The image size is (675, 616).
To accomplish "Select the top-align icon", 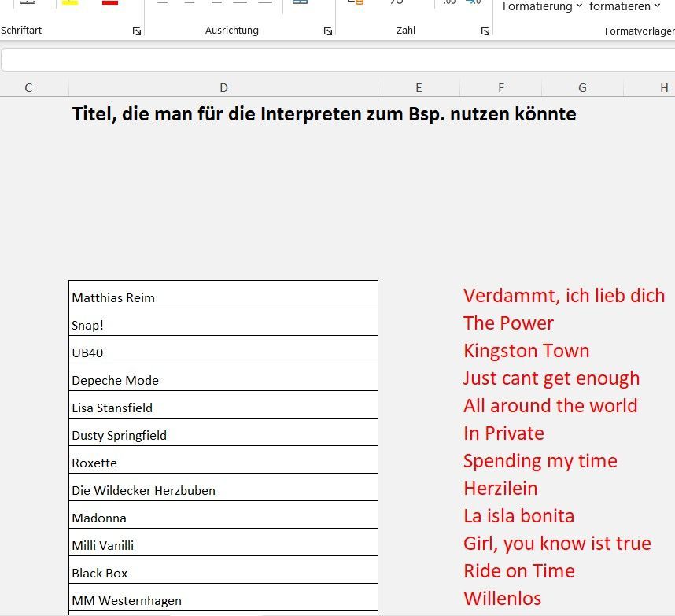I will (160, 1).
